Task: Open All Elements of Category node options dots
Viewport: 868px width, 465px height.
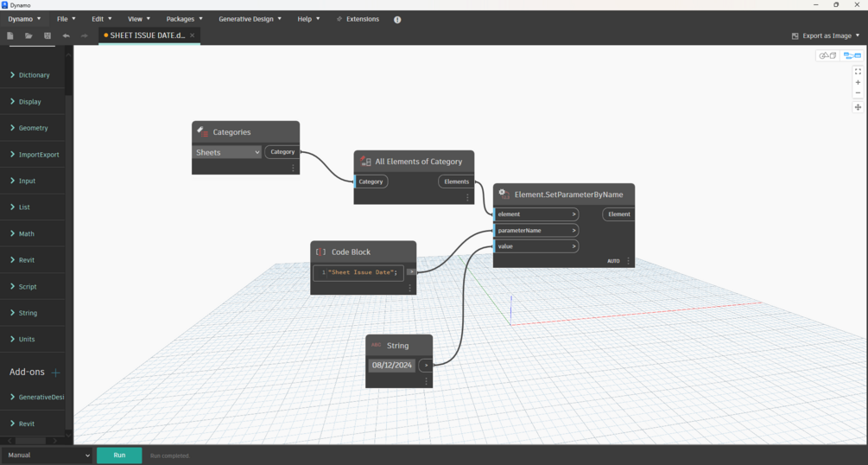Action: (x=467, y=197)
